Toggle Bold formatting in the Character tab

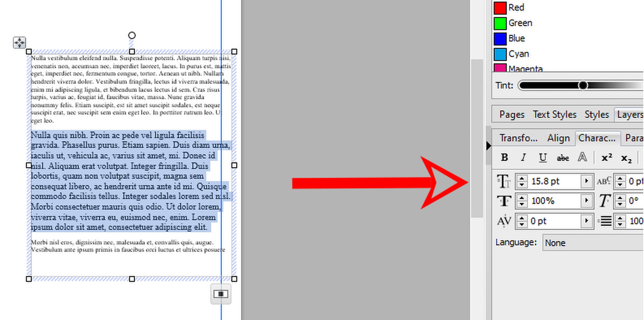point(505,158)
